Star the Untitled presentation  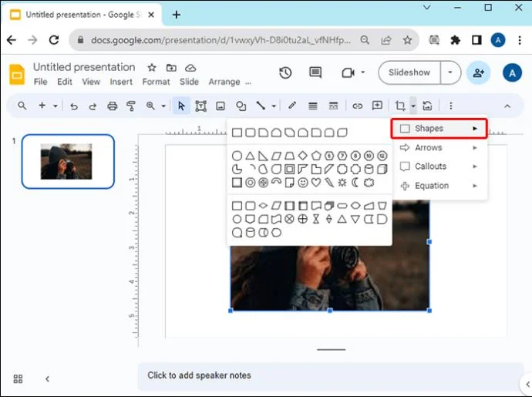[152, 68]
